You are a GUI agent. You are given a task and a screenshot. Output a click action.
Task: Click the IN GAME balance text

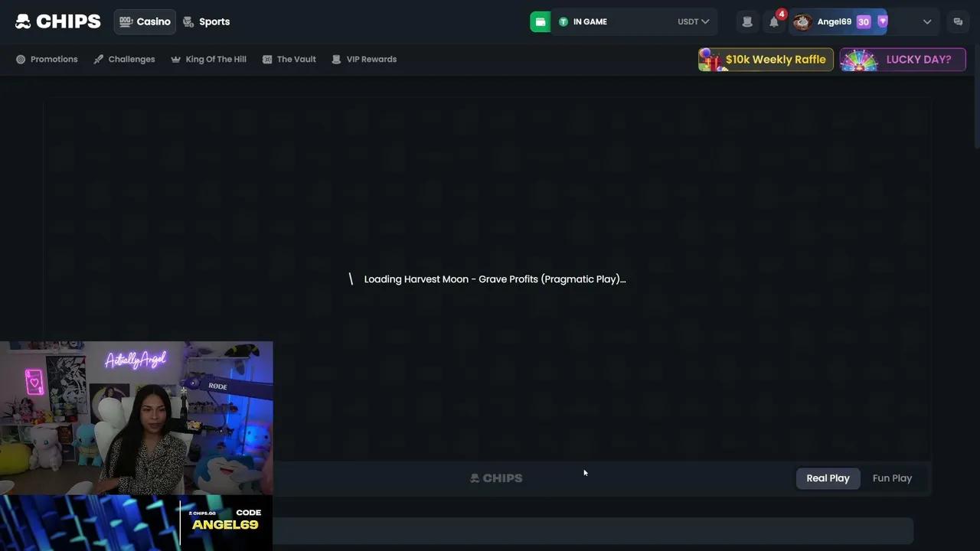590,21
